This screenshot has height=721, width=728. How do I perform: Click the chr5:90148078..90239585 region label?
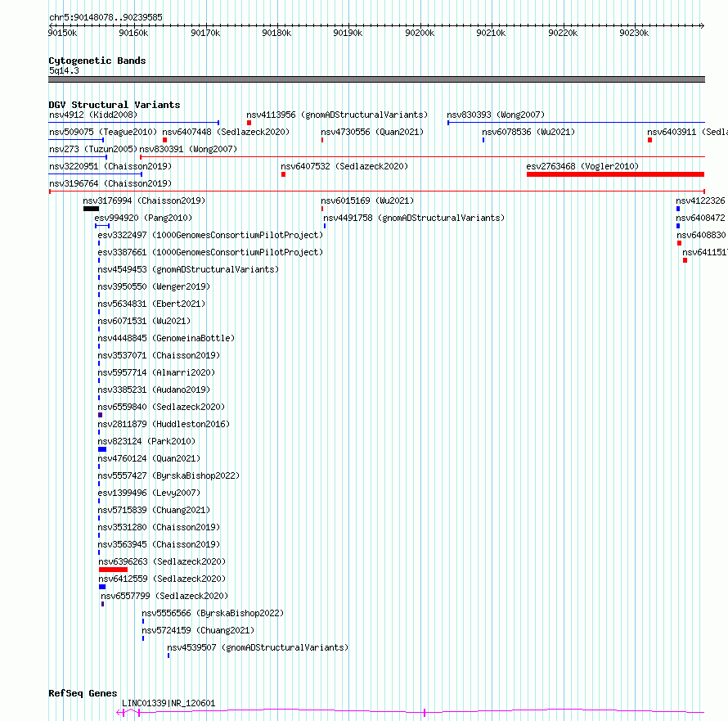coord(106,18)
